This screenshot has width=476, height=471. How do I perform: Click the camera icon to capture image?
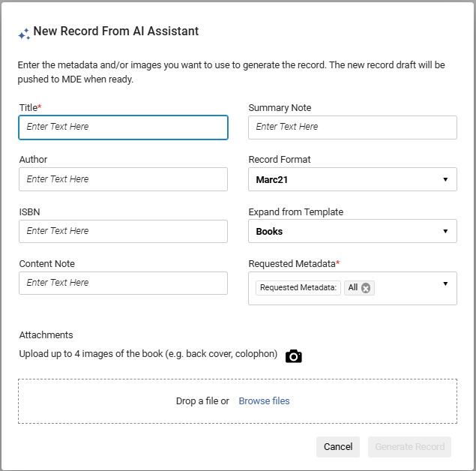[294, 356]
